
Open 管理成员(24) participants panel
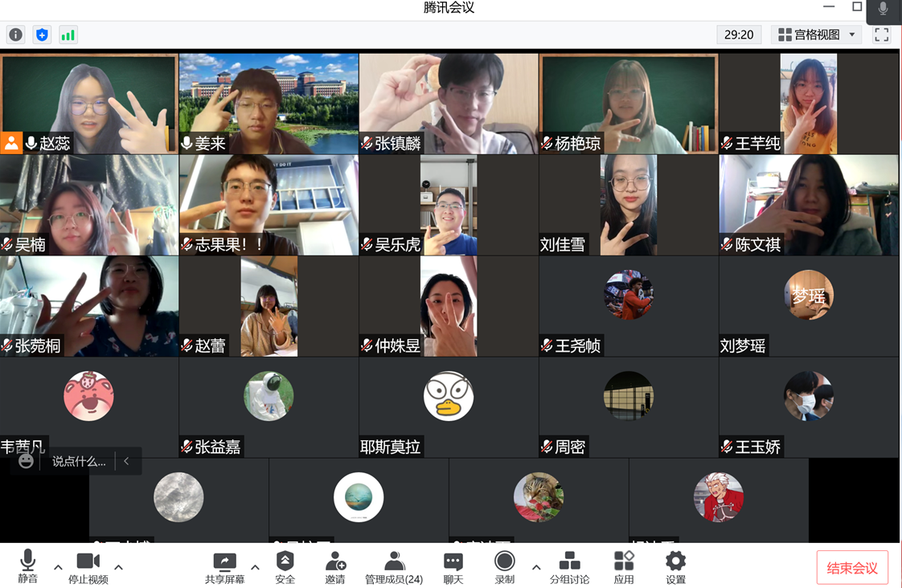[394, 567]
